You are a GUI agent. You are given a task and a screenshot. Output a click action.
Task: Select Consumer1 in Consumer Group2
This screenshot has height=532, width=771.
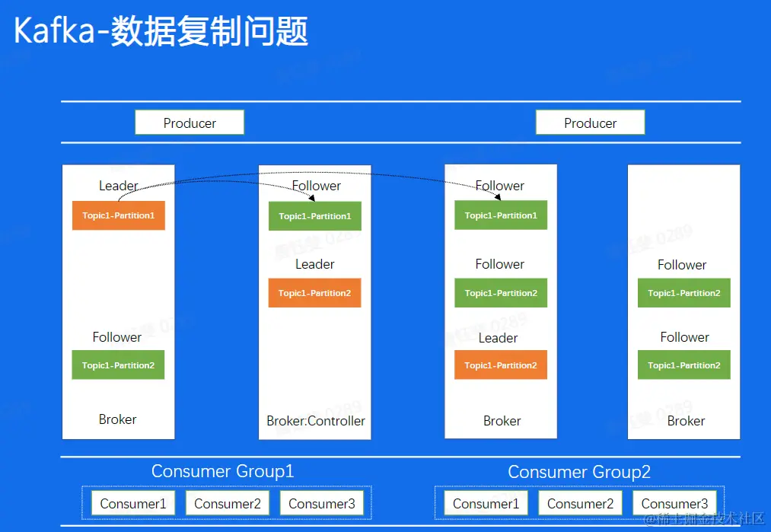pos(486,504)
